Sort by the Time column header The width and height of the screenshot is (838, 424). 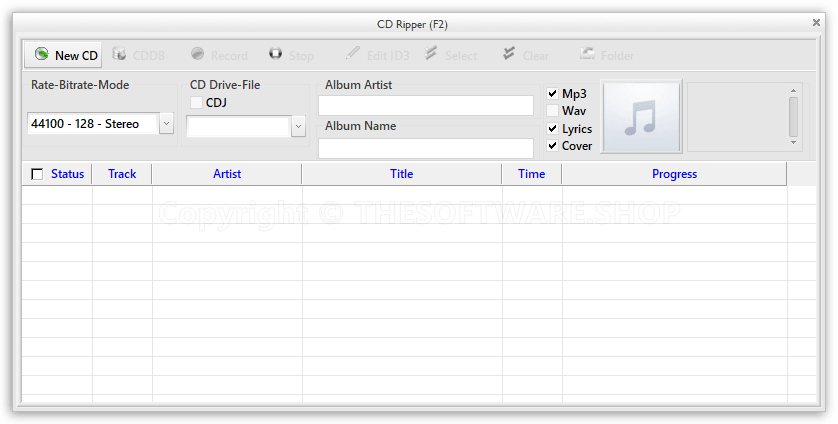[532, 174]
